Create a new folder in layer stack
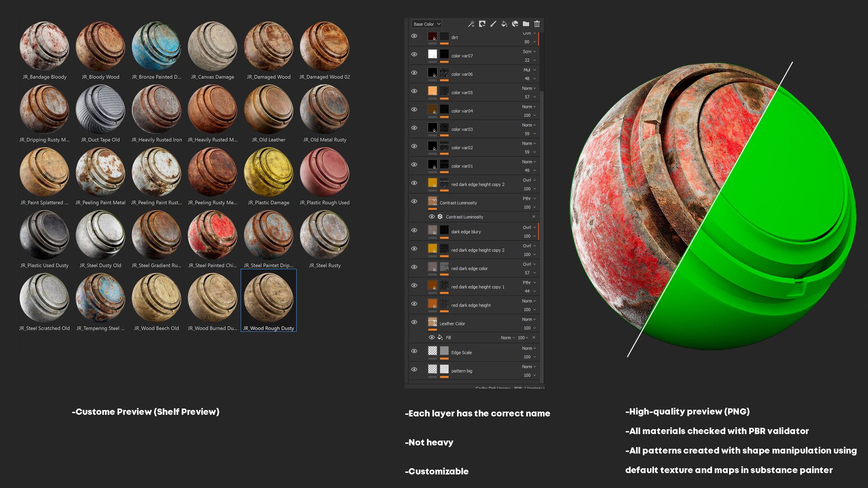The height and width of the screenshot is (488, 868). [x=526, y=24]
